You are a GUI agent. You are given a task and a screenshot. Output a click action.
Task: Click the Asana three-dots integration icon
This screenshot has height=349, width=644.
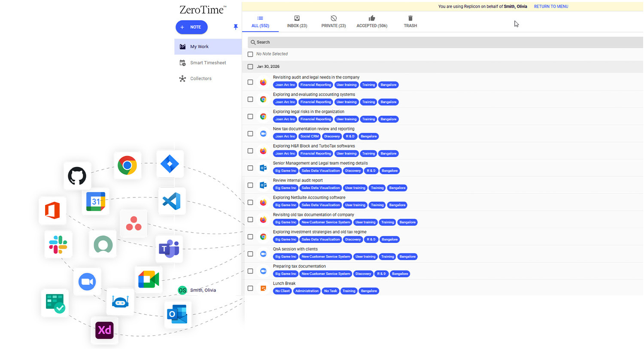point(134,224)
